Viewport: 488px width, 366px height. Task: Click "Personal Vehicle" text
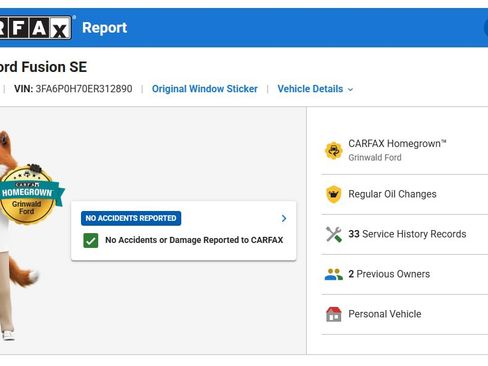pyautogui.click(x=385, y=314)
